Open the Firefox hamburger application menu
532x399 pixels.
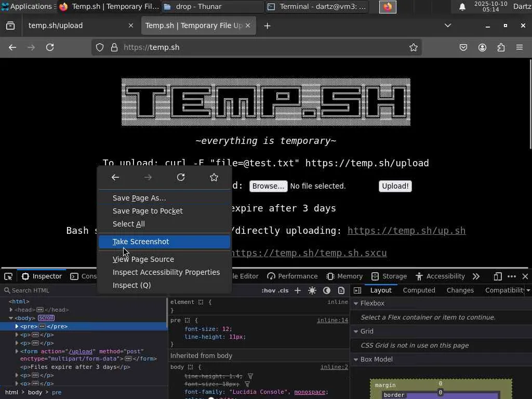520,47
